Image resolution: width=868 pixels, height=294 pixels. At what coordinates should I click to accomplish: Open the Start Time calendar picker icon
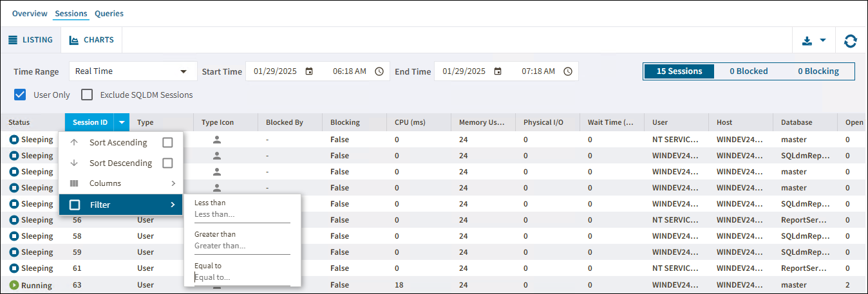pyautogui.click(x=309, y=71)
